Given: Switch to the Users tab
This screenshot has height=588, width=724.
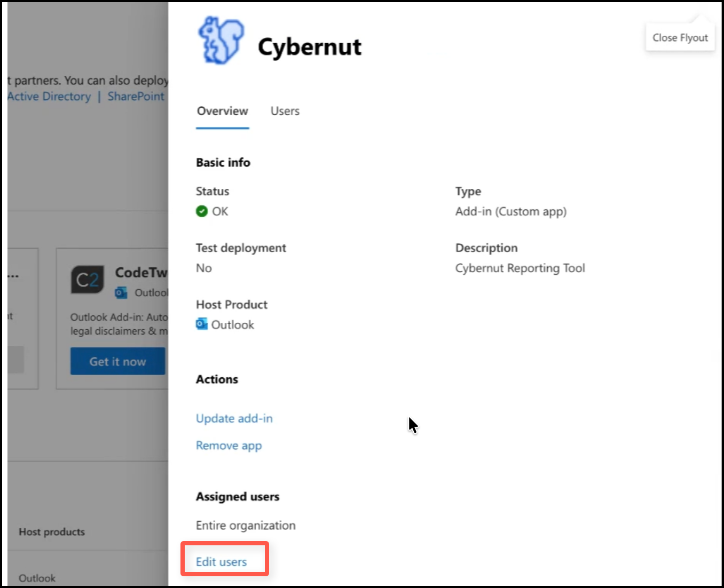Looking at the screenshot, I should click(x=285, y=111).
